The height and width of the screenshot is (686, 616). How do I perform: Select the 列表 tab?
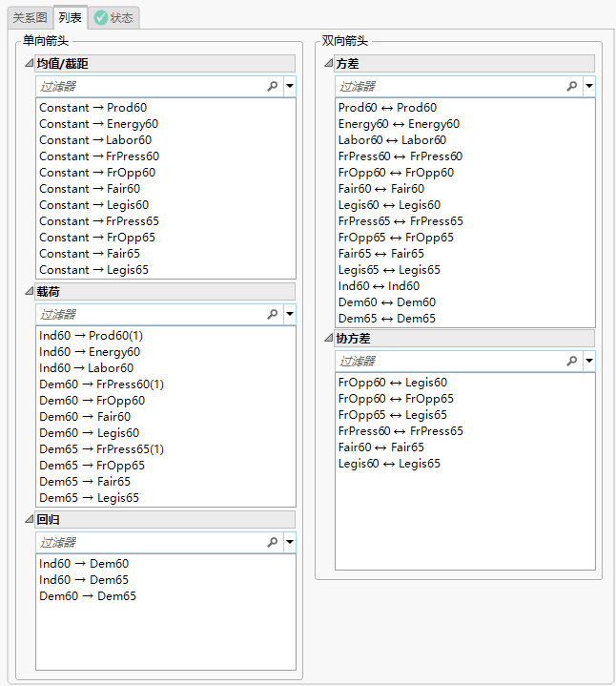(70, 17)
